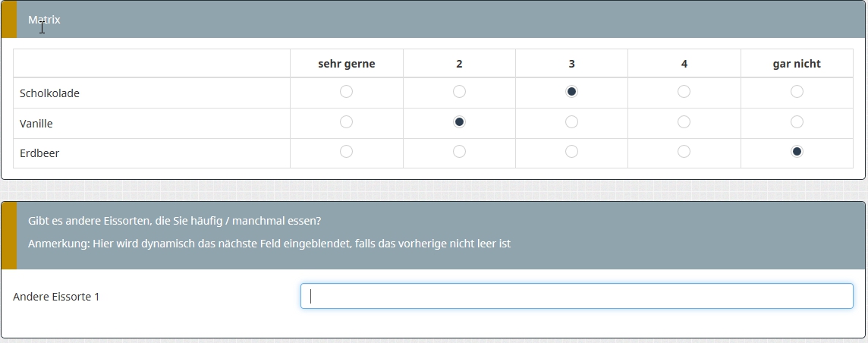Select rating 3 for Vanille
Screen dimensions: 868x343
tap(571, 122)
